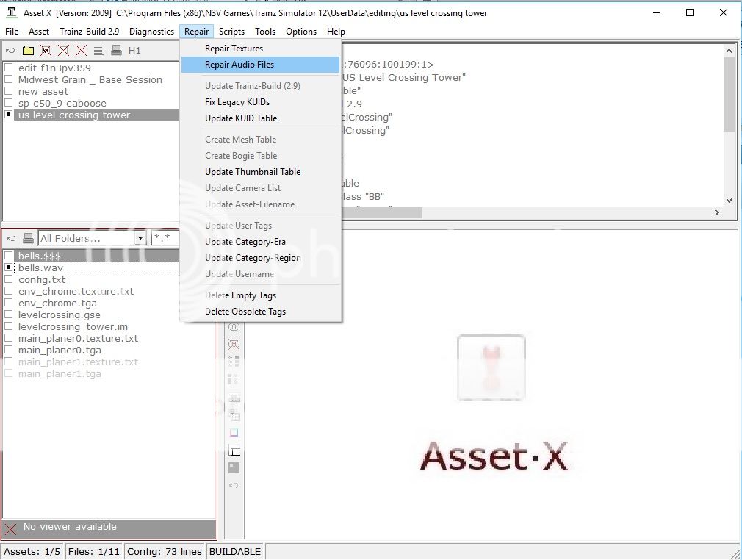The image size is (742, 560).
Task: Open the yellow folder icon in asset toolbar
Action: click(29, 50)
